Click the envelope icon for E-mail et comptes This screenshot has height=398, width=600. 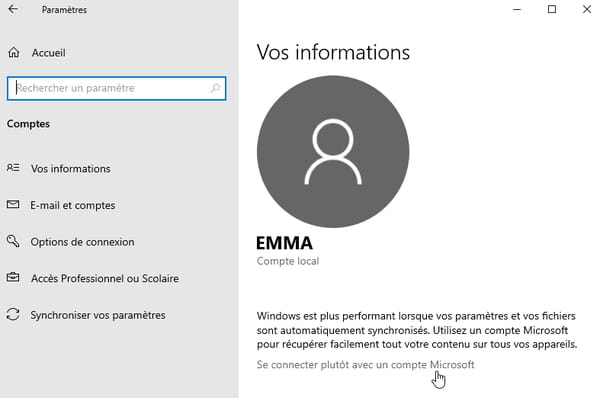click(13, 204)
